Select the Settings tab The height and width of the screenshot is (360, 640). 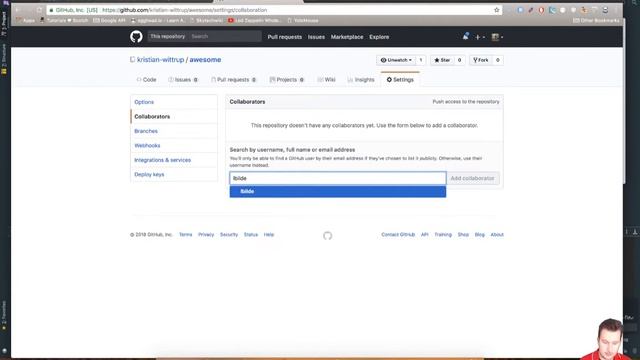click(x=400, y=80)
